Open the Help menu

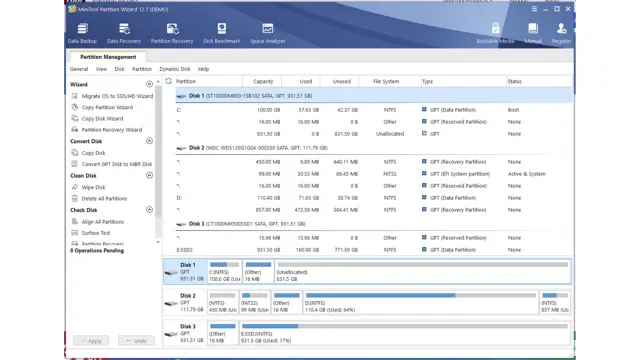coord(204,69)
